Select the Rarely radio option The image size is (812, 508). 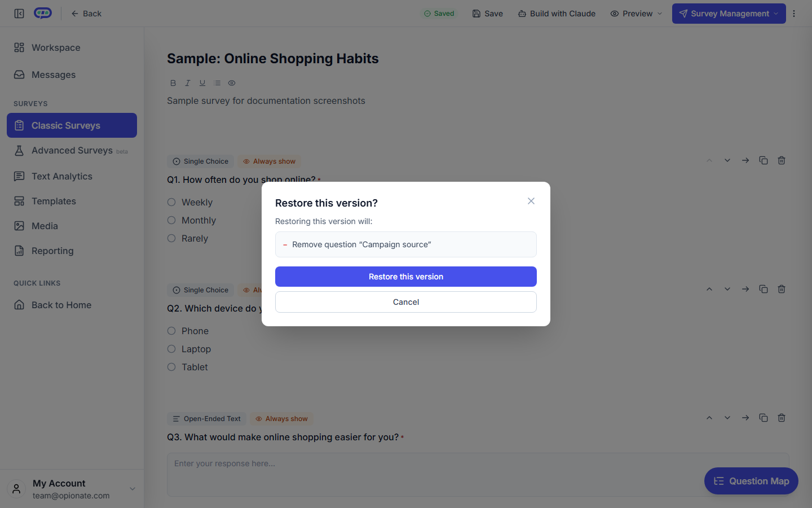pyautogui.click(x=171, y=238)
